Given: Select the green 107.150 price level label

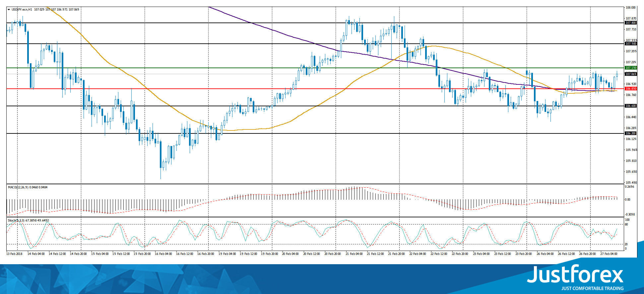Looking at the screenshot, I should pyautogui.click(x=630, y=68).
